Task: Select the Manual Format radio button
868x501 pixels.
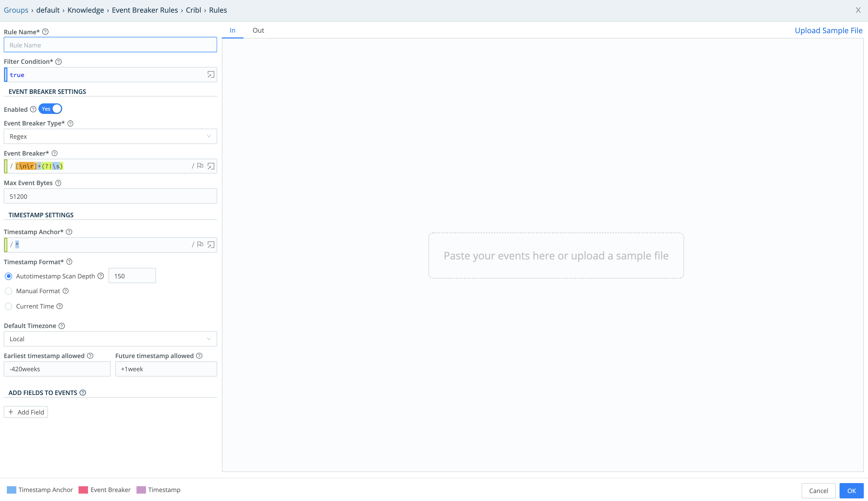Action: [9, 291]
